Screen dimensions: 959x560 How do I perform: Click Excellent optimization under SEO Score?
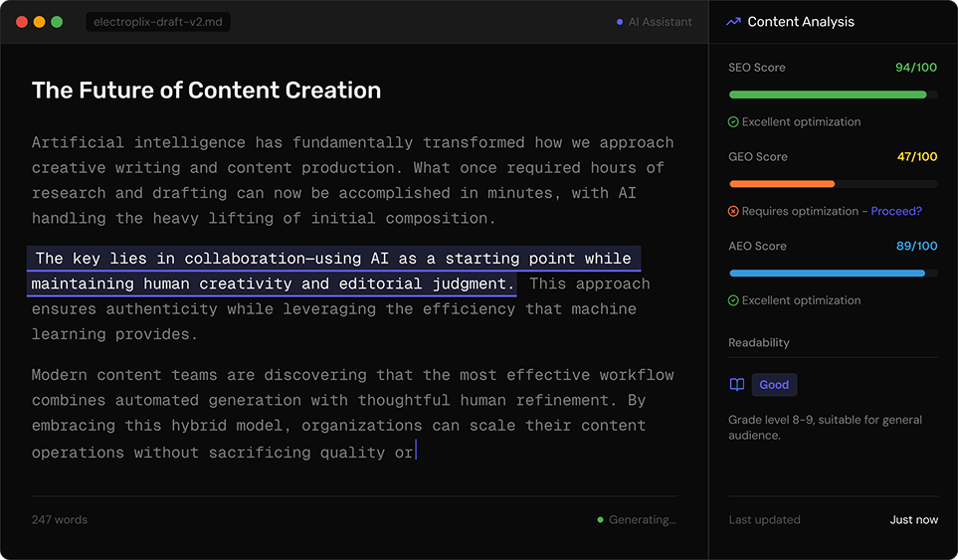tap(801, 121)
